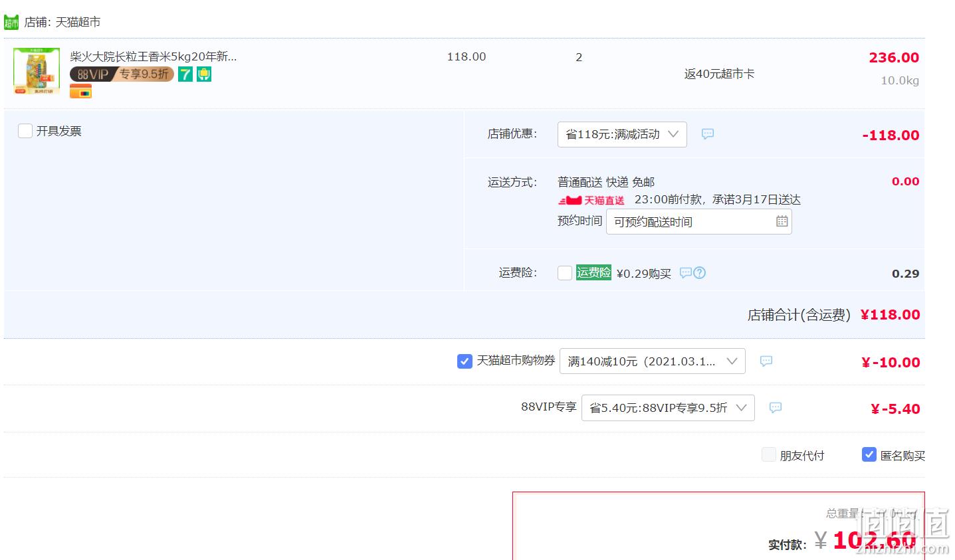Expand the 省118元:满减活动 dropdown
955x560 pixels.
point(622,134)
